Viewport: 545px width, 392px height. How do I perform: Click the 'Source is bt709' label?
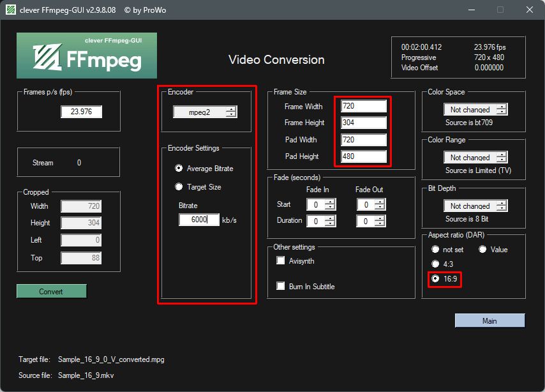coord(469,123)
